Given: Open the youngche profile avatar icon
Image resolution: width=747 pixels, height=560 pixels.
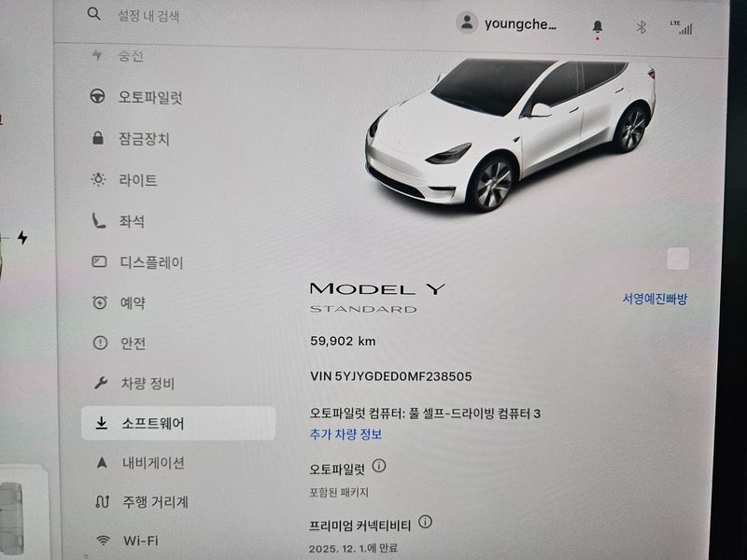Looking at the screenshot, I should 467,21.
